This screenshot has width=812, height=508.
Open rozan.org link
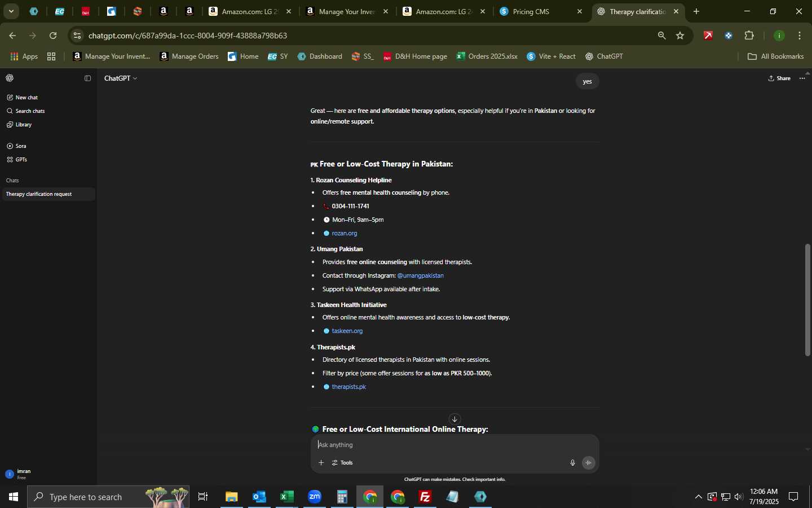pos(345,234)
